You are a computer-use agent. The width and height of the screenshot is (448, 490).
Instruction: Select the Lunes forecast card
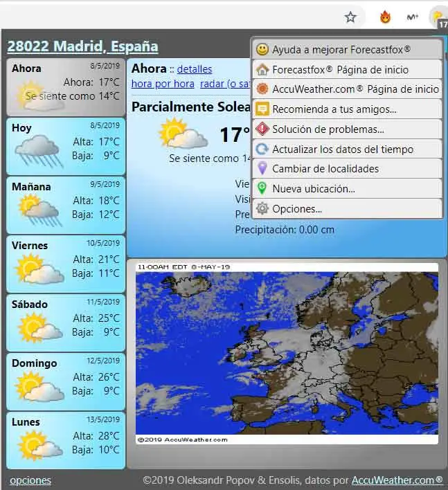coord(66,440)
